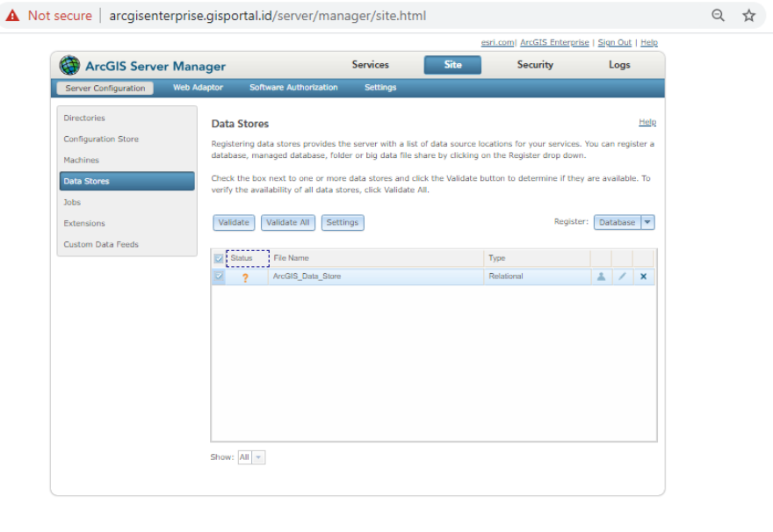Click the ArcGIS Server Manager title text
Image resolution: width=773 pixels, height=532 pixels.
coord(155,66)
